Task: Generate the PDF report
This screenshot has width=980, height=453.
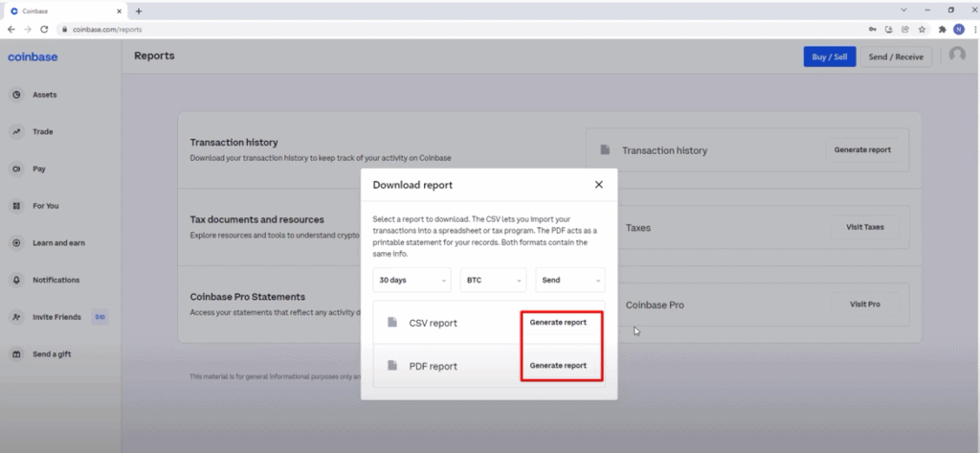Action: 558,366
